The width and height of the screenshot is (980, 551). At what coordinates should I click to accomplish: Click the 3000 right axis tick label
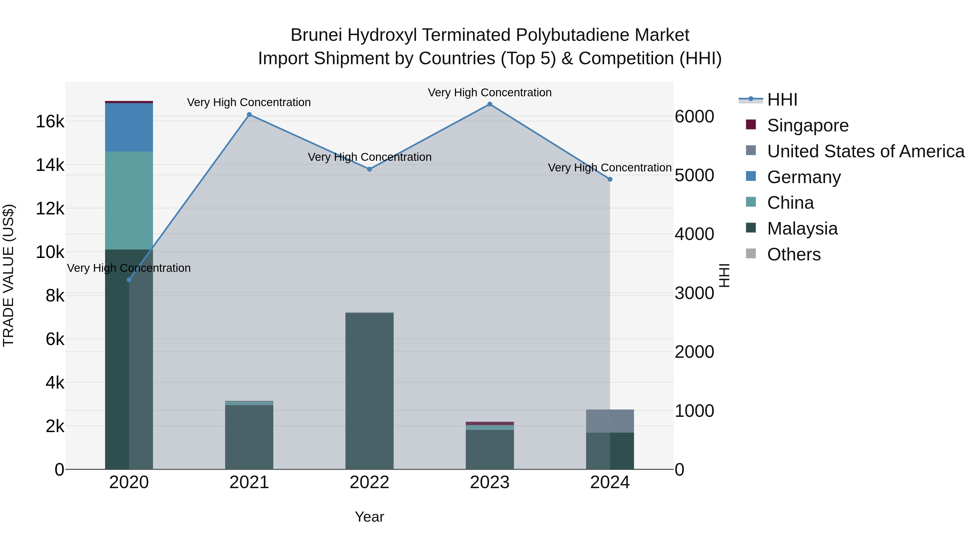[x=695, y=293]
